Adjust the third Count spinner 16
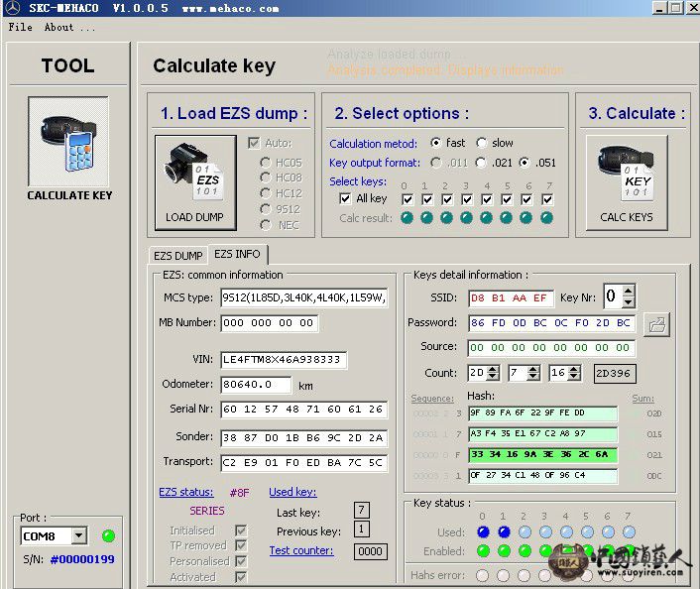 574,373
